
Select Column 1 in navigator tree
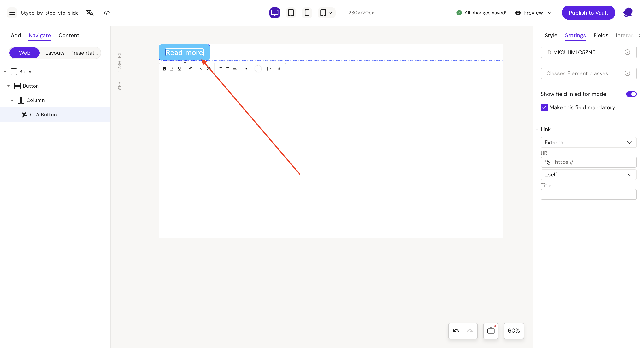click(x=37, y=100)
